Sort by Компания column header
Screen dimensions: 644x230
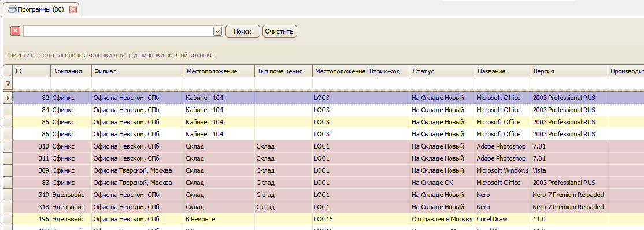[x=71, y=71]
